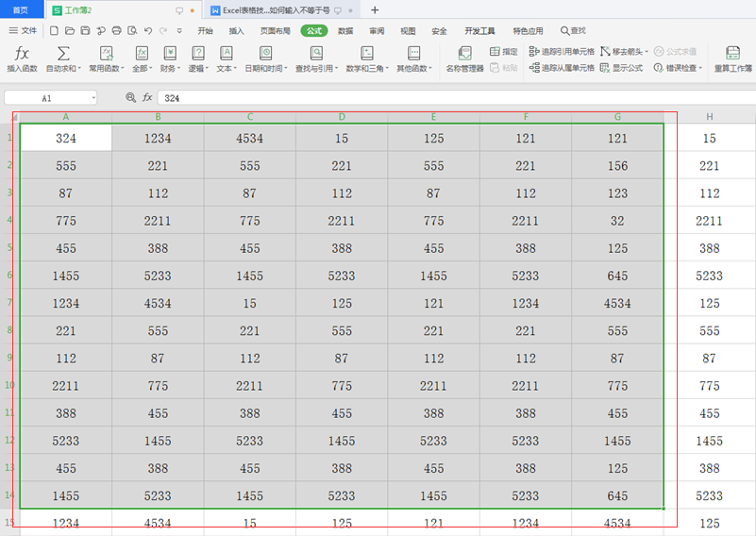Switch to 开发工具 (Developer) tab
Screen dimensions: 756x536
click(479, 31)
